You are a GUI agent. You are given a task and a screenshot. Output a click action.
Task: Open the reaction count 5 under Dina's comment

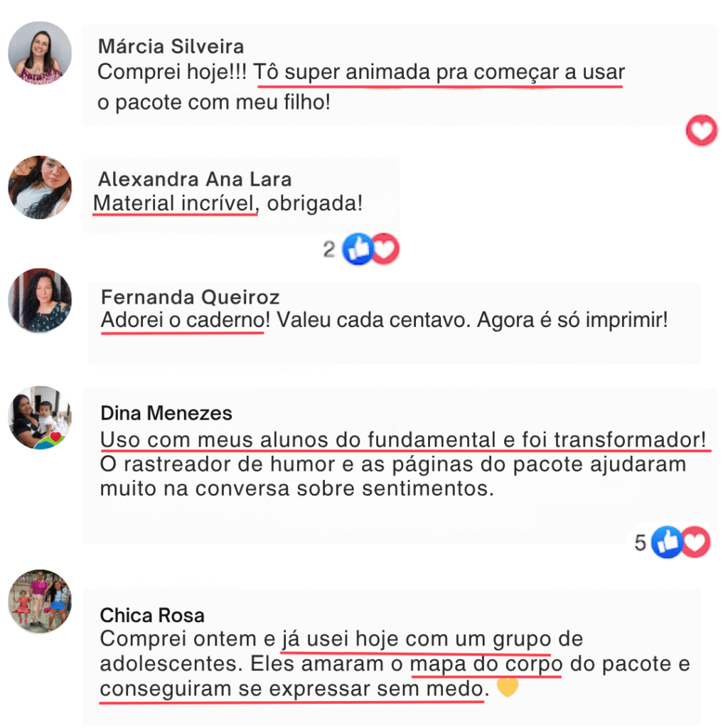click(641, 542)
